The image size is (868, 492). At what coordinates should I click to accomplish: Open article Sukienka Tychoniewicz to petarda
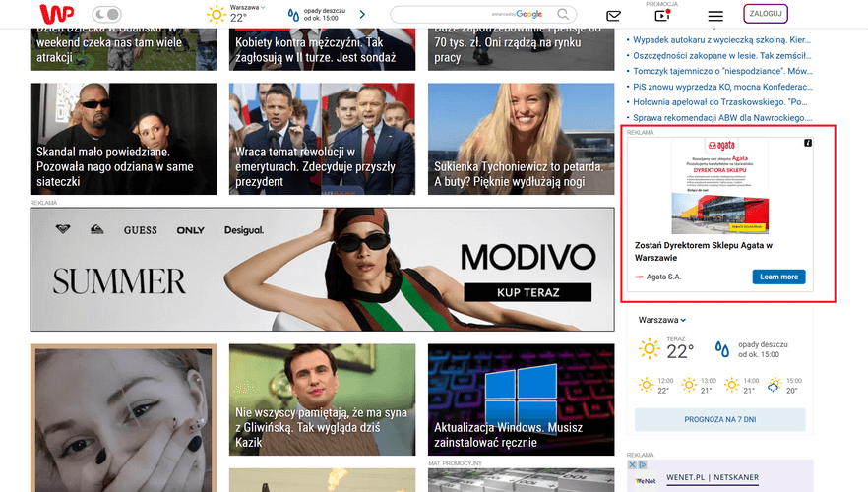click(x=521, y=139)
